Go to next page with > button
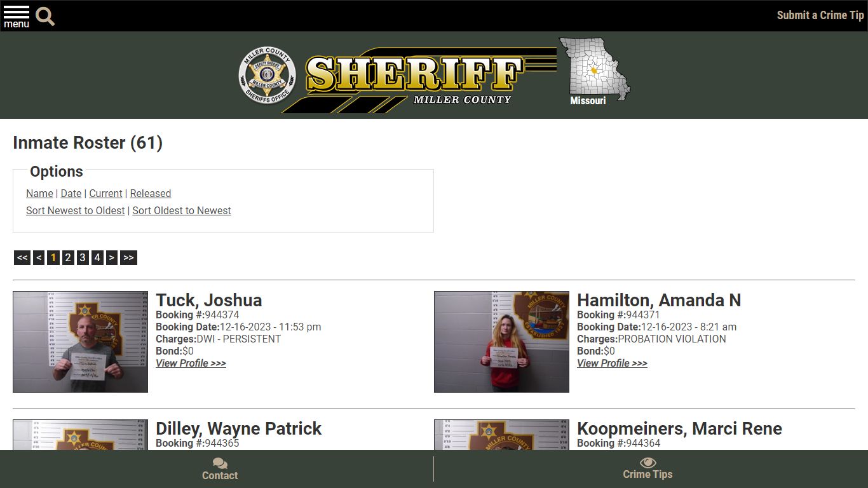This screenshot has width=868, height=488. [x=112, y=257]
